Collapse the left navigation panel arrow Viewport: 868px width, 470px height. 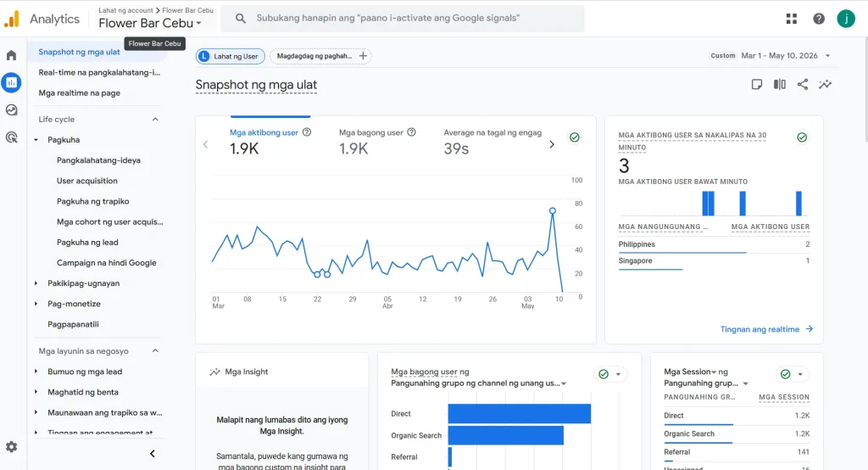pyautogui.click(x=153, y=453)
